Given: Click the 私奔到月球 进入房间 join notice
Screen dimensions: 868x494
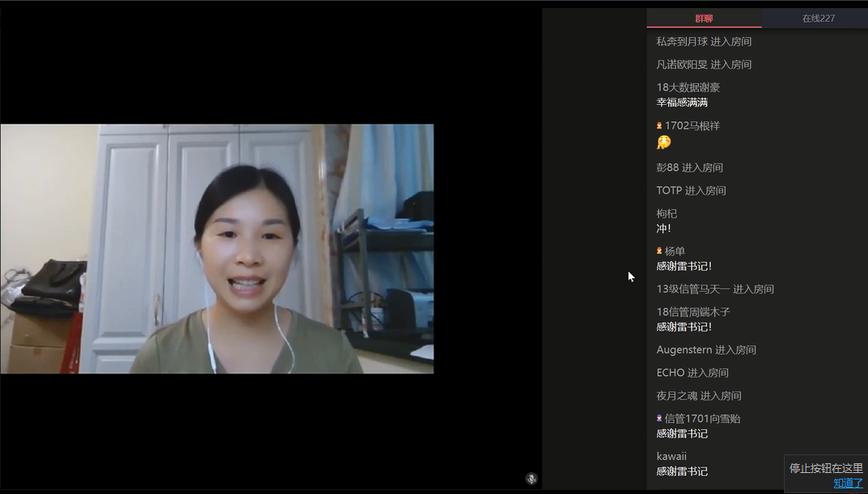Looking at the screenshot, I should click(703, 41).
